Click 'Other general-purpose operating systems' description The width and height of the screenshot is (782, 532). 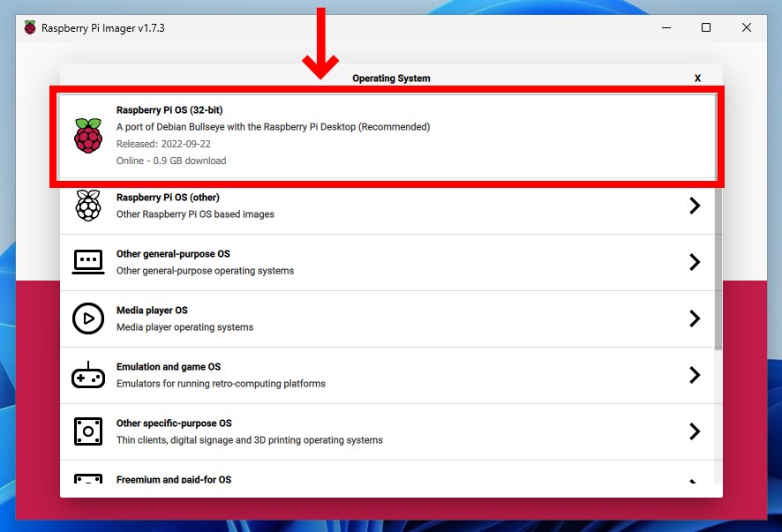tap(205, 271)
